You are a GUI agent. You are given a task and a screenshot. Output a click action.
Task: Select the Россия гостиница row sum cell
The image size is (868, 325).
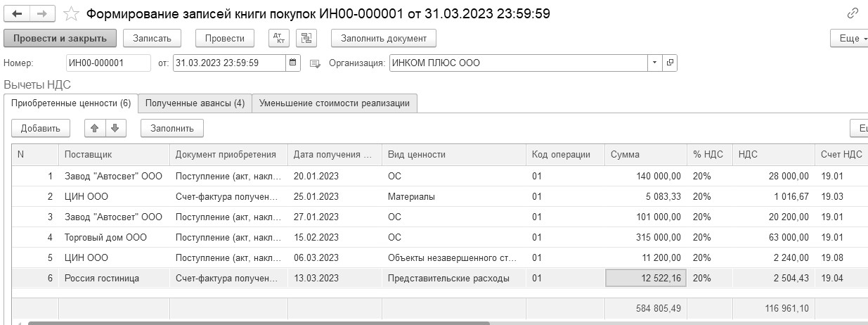tap(645, 278)
